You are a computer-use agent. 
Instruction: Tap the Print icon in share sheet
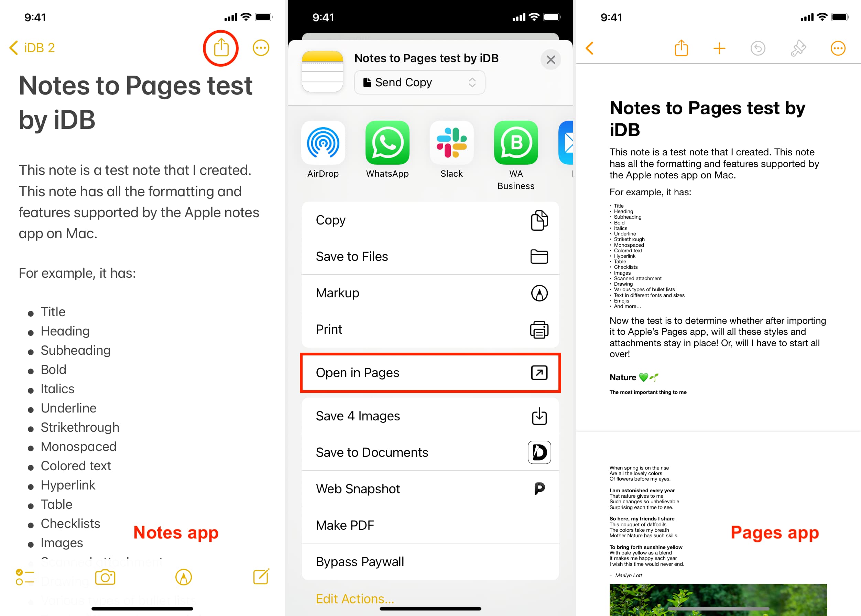pos(539,330)
